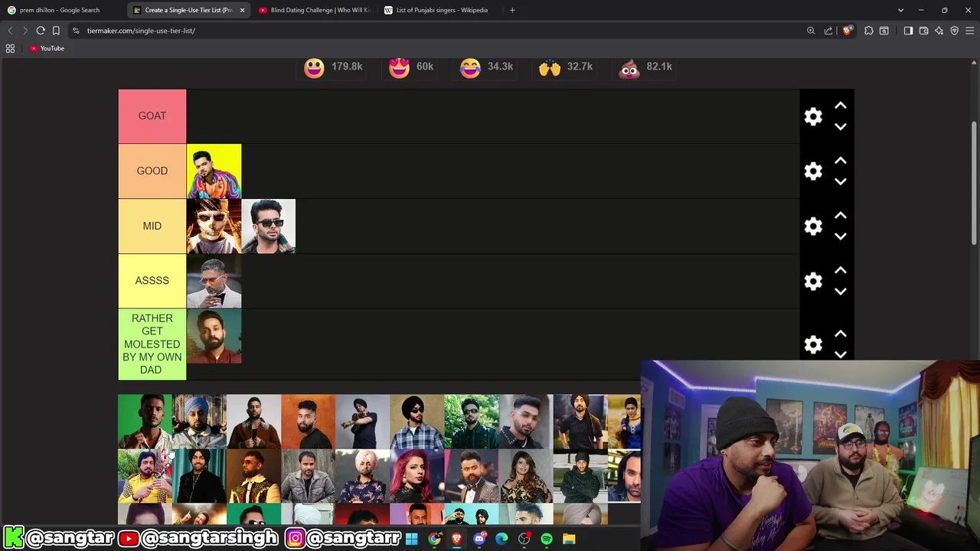The width and height of the screenshot is (980, 551).
Task: Move ASSSS tier row down
Action: click(841, 292)
